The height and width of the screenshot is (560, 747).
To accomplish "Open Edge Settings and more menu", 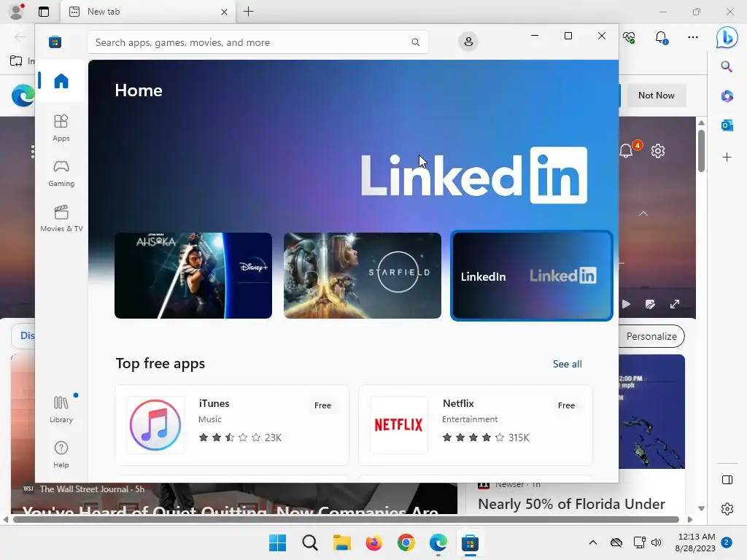I will pyautogui.click(x=693, y=37).
